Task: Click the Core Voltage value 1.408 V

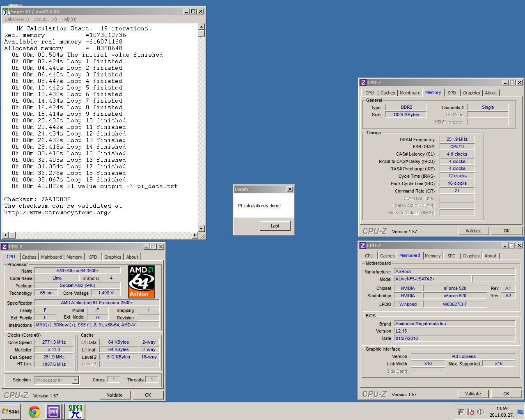Action: click(106, 293)
